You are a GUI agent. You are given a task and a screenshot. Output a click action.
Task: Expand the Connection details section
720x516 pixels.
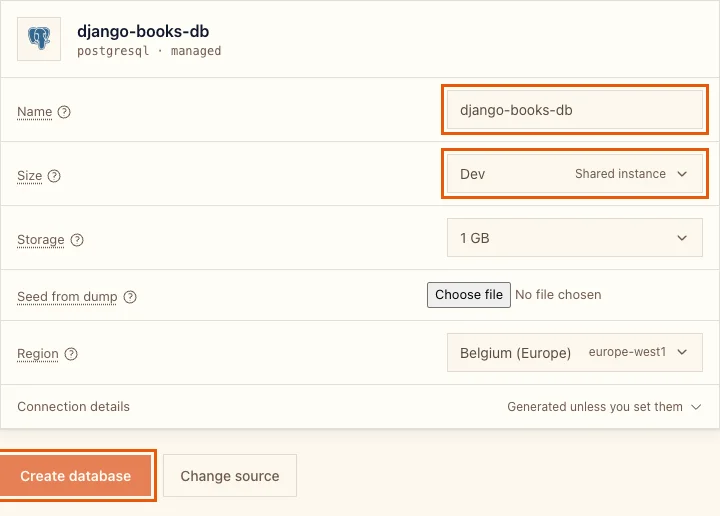(x=360, y=407)
